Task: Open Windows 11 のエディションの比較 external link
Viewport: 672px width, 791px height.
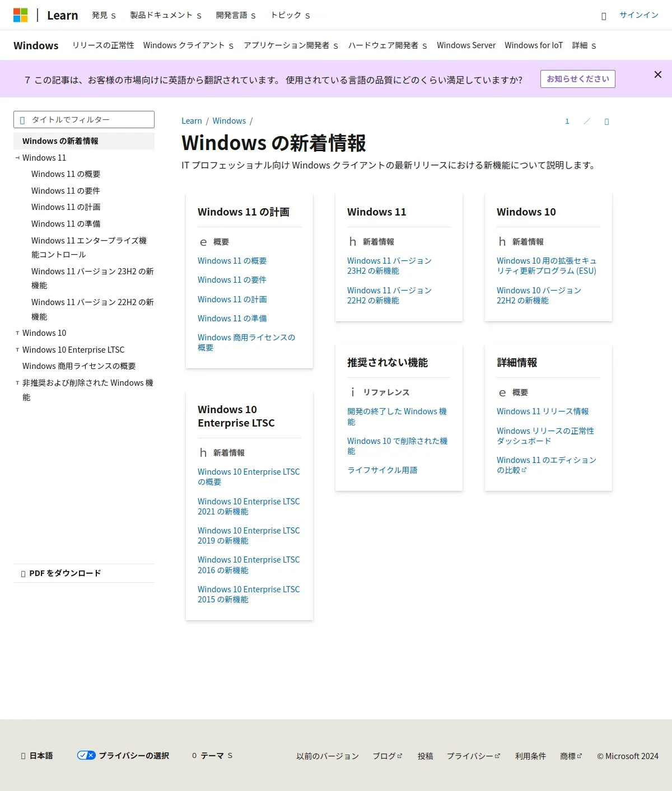Action: (x=547, y=465)
